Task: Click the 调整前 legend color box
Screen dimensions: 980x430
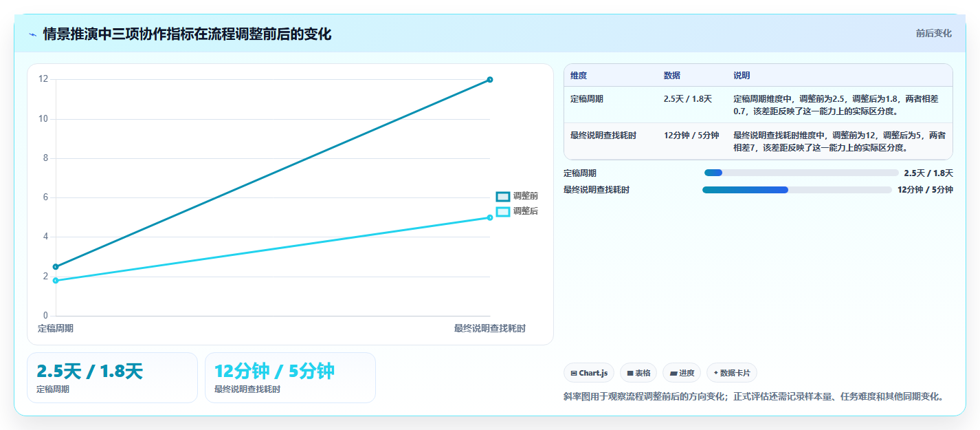Action: pos(503,197)
